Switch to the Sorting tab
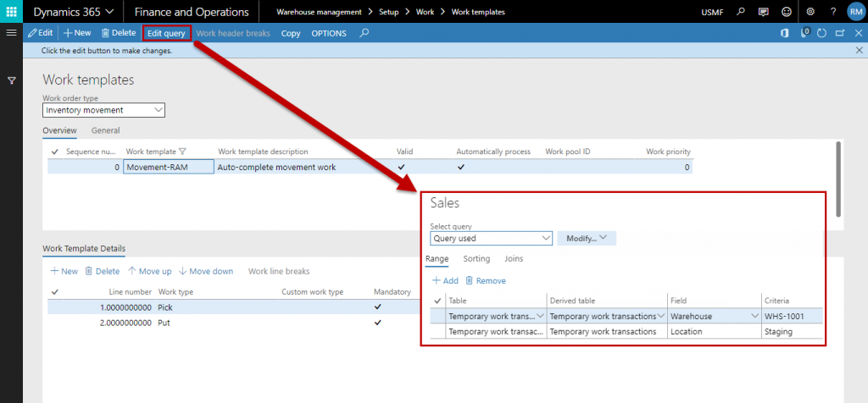The width and height of the screenshot is (868, 403). [x=476, y=258]
